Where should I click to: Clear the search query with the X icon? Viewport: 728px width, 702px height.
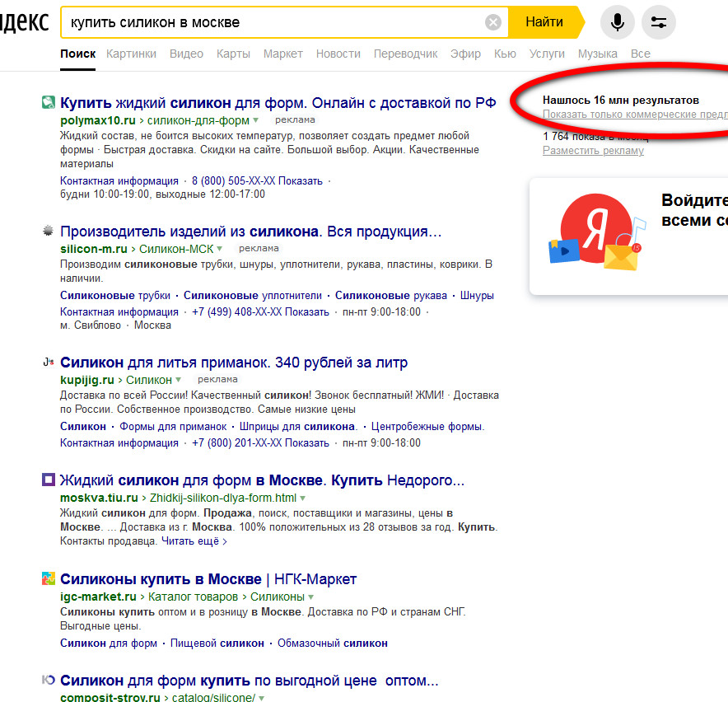(493, 22)
